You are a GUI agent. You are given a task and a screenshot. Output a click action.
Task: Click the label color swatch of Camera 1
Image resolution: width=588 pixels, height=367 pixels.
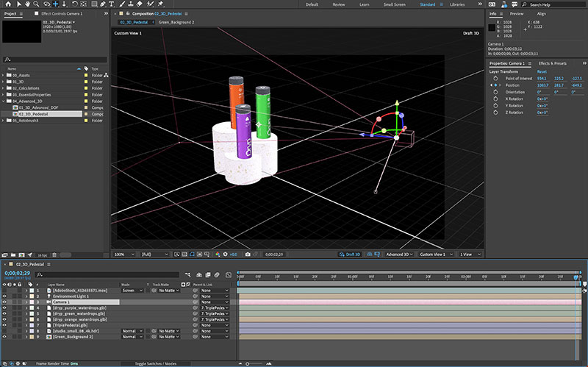(32, 302)
